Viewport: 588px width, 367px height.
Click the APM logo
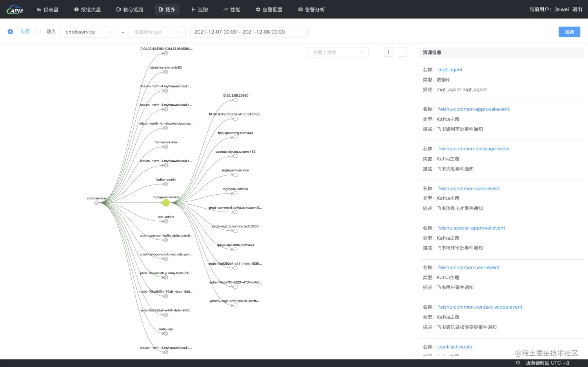(15, 9)
